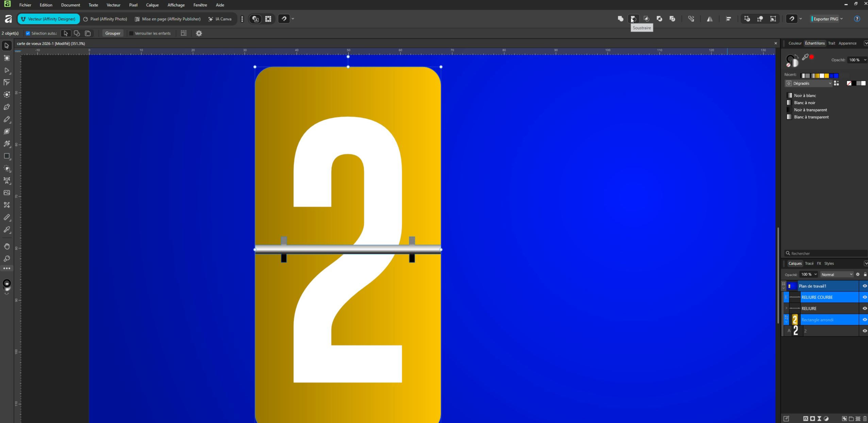Pick the Rectangle shape tool
The height and width of the screenshot is (423, 868).
tap(7, 156)
